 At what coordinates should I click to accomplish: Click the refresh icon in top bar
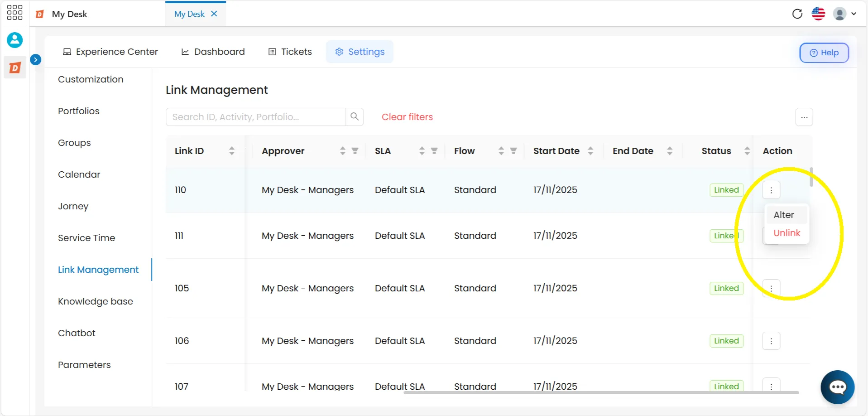pyautogui.click(x=797, y=14)
